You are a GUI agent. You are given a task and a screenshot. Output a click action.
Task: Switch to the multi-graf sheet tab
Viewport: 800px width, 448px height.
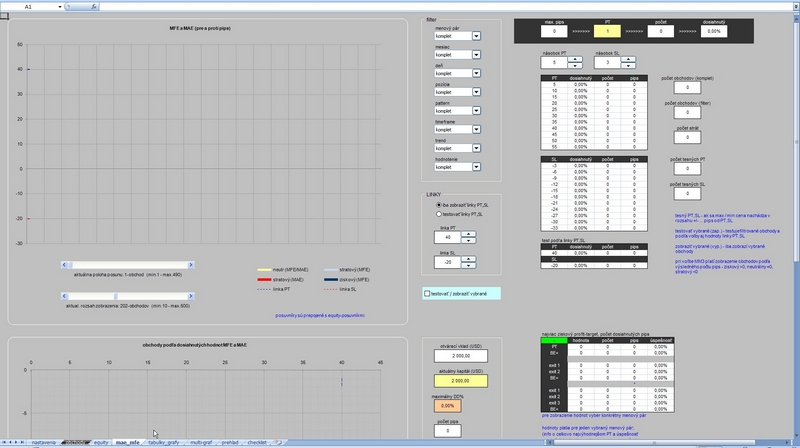(201, 442)
